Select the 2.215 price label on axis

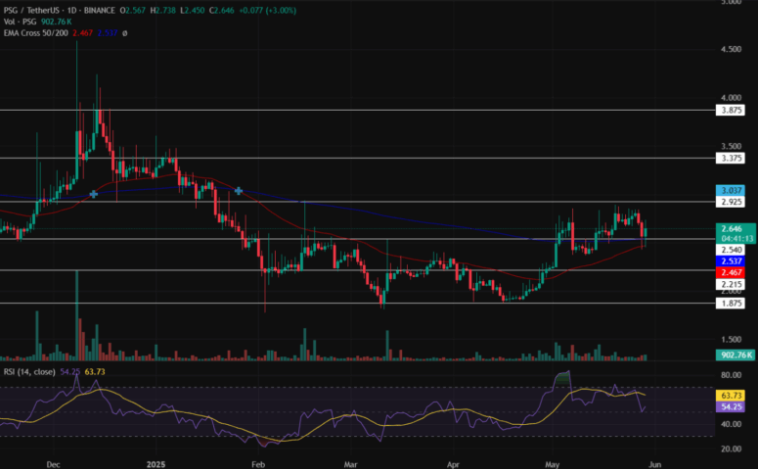coord(731,284)
